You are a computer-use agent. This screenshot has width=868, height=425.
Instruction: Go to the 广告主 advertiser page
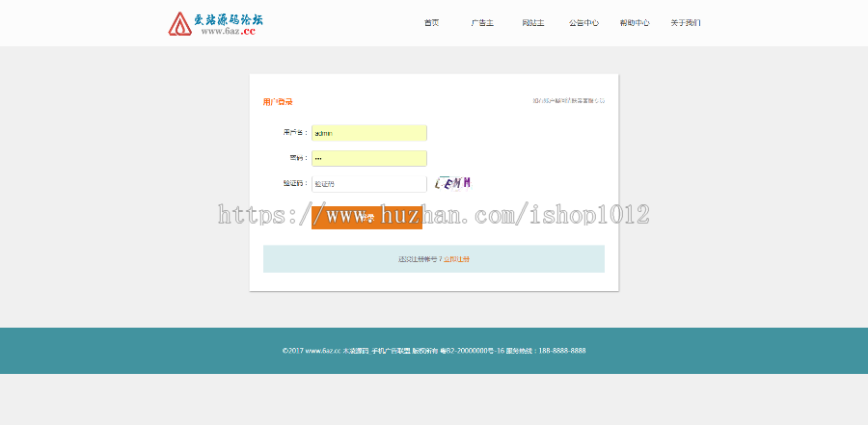coord(482,22)
